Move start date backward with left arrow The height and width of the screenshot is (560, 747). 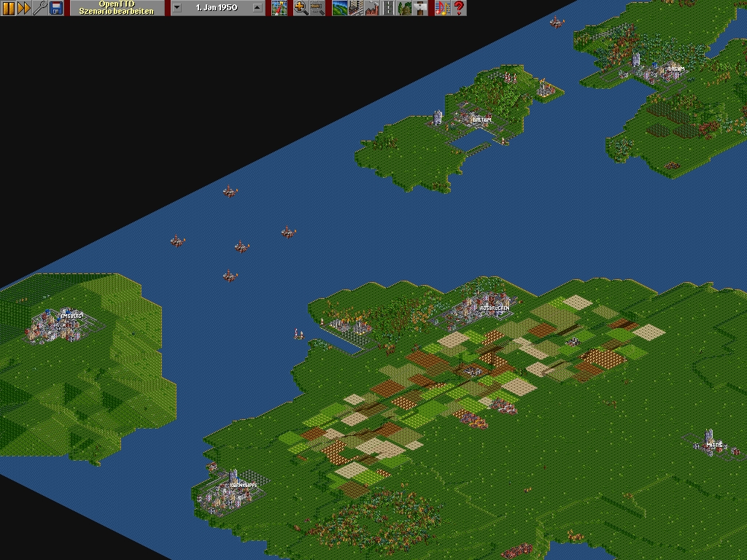pyautogui.click(x=177, y=8)
